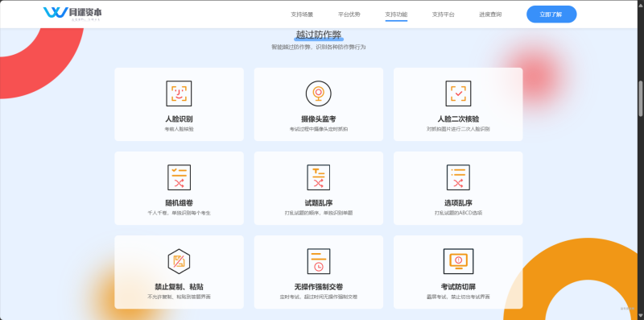Click the 立即了解 button
The width and height of the screenshot is (644, 320).
551,15
